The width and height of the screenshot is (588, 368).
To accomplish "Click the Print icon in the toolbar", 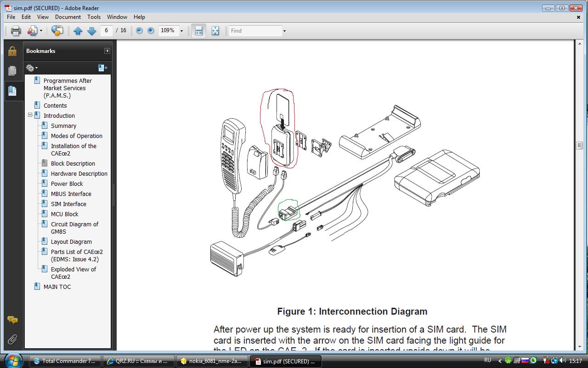I will tap(16, 31).
